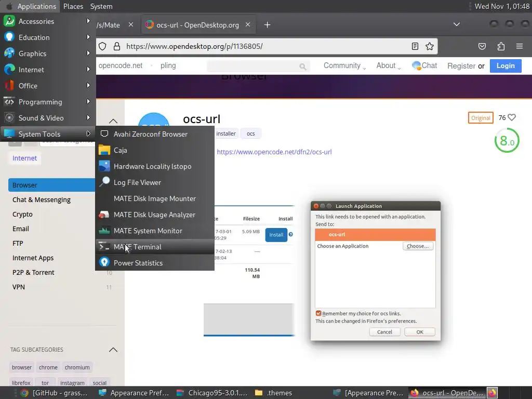Click the pling link
Screen dimensions: 532x399
(x=168, y=65)
